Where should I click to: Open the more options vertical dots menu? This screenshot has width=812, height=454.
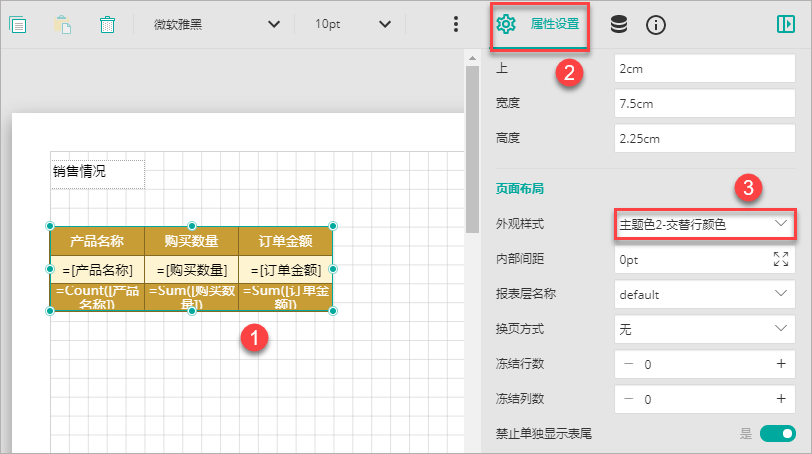click(x=456, y=24)
